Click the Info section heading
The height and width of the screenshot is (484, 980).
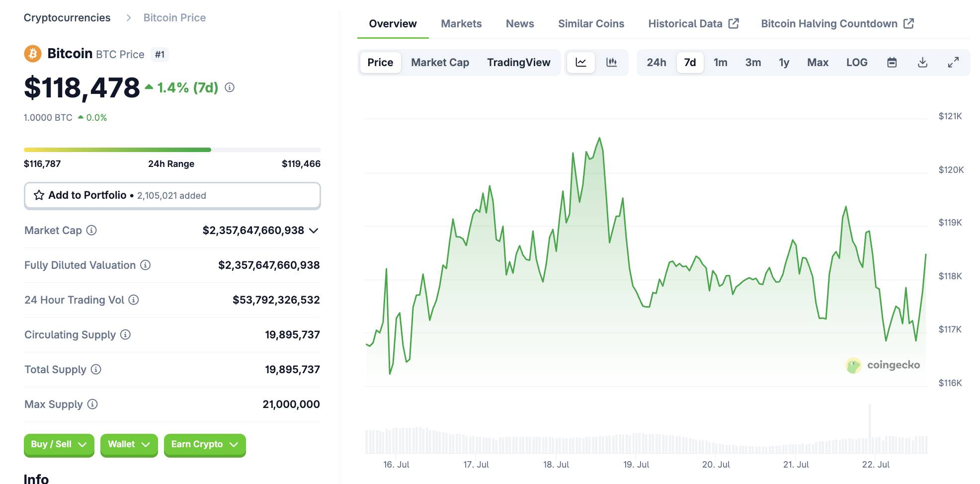click(36, 478)
